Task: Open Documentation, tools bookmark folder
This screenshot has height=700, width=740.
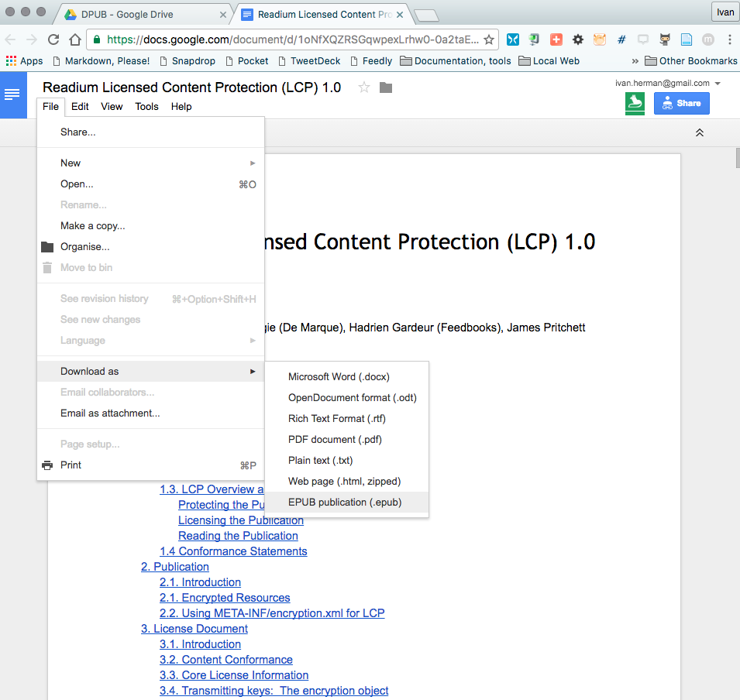Action: 456,61
